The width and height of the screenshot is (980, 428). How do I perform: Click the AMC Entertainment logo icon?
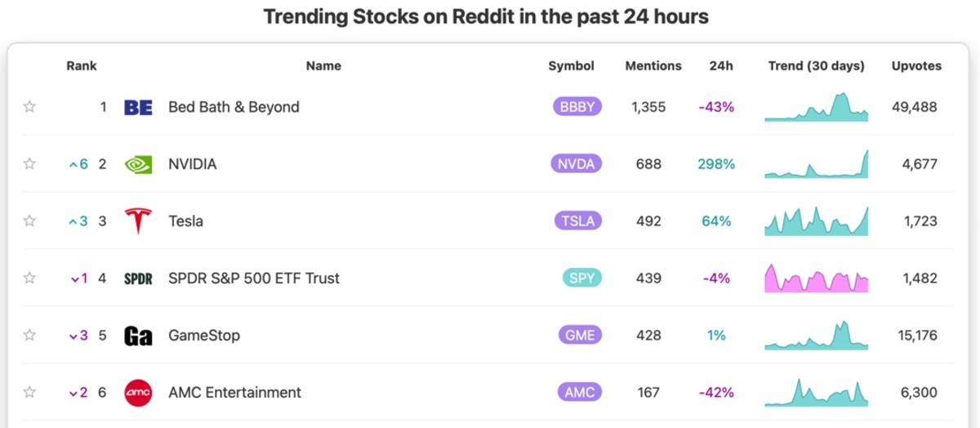138,393
